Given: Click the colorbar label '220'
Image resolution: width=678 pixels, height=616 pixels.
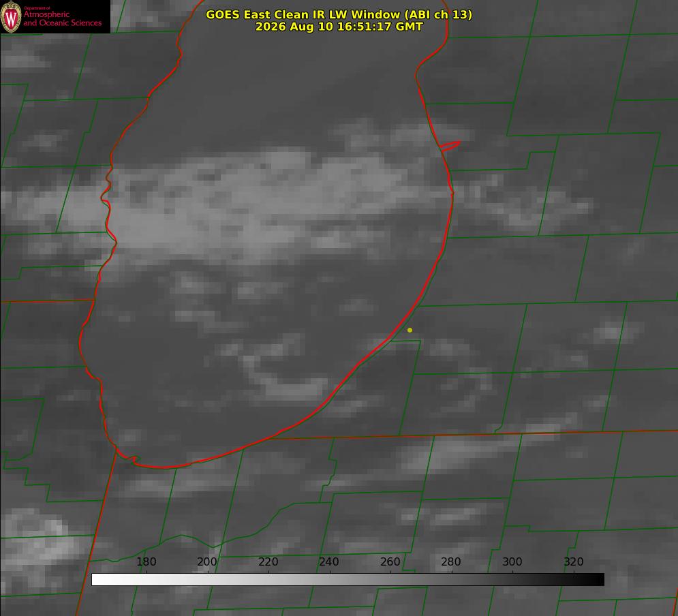Looking at the screenshot, I should point(268,561).
